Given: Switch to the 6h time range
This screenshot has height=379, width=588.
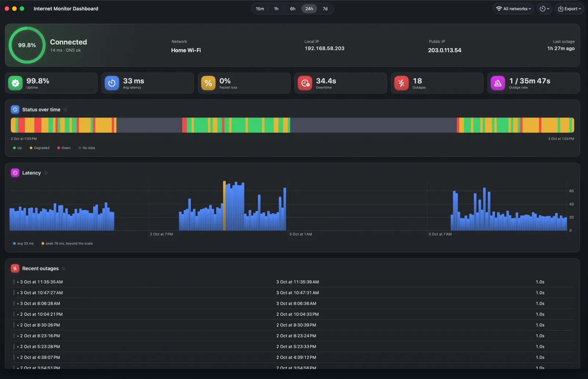Looking at the screenshot, I should (x=293, y=9).
